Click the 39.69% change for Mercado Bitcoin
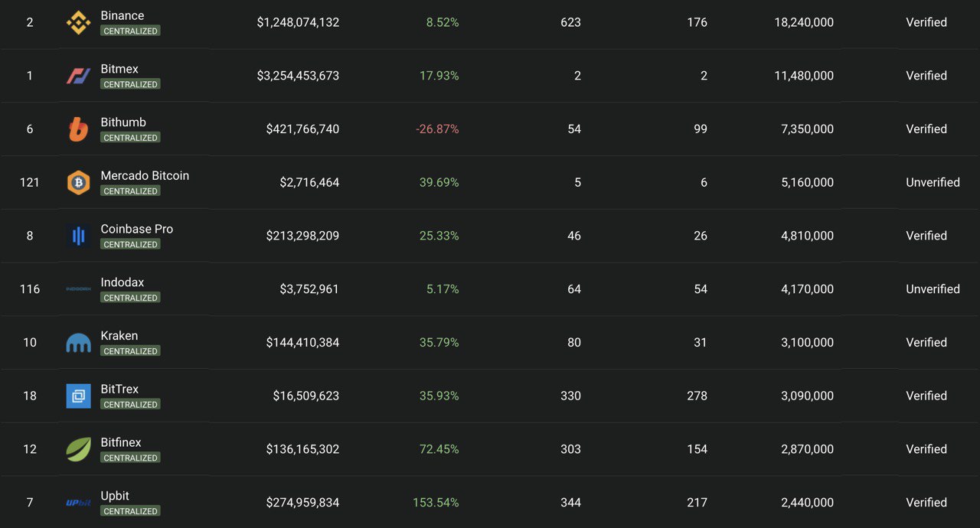The image size is (980, 528). click(439, 182)
